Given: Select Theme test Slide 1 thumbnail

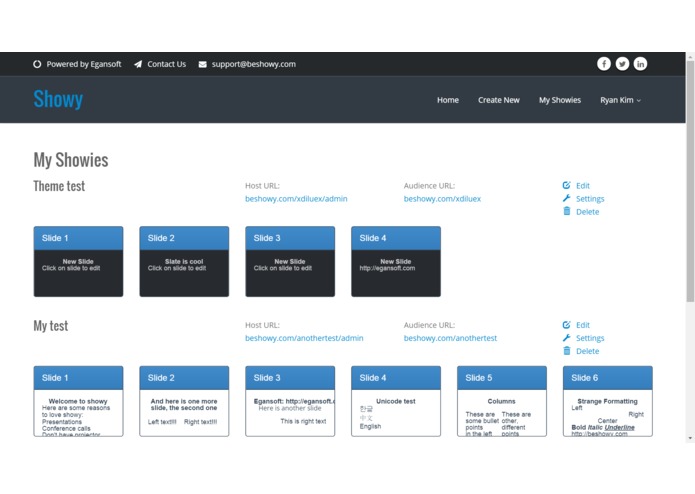Looking at the screenshot, I should 78,261.
